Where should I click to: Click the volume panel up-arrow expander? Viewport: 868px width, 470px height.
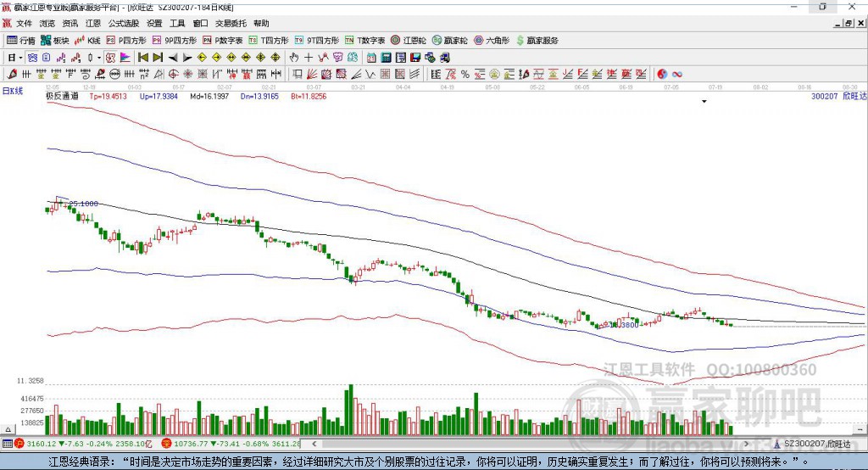(8, 429)
